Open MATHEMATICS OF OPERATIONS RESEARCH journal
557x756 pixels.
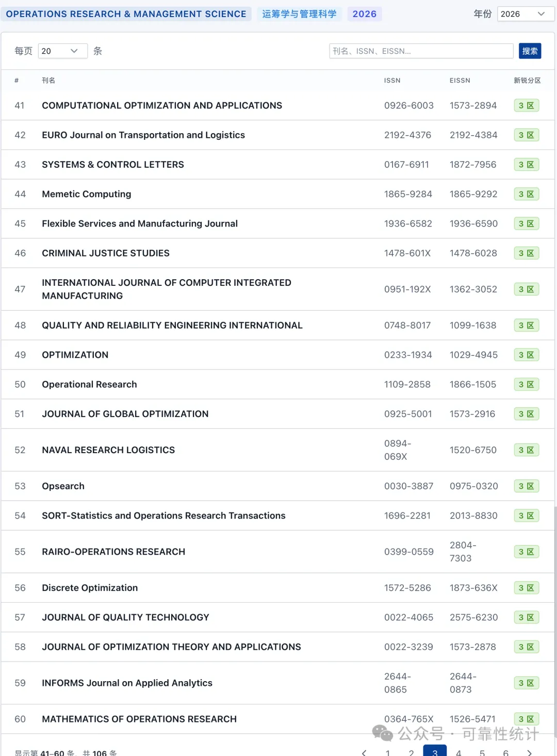139,719
